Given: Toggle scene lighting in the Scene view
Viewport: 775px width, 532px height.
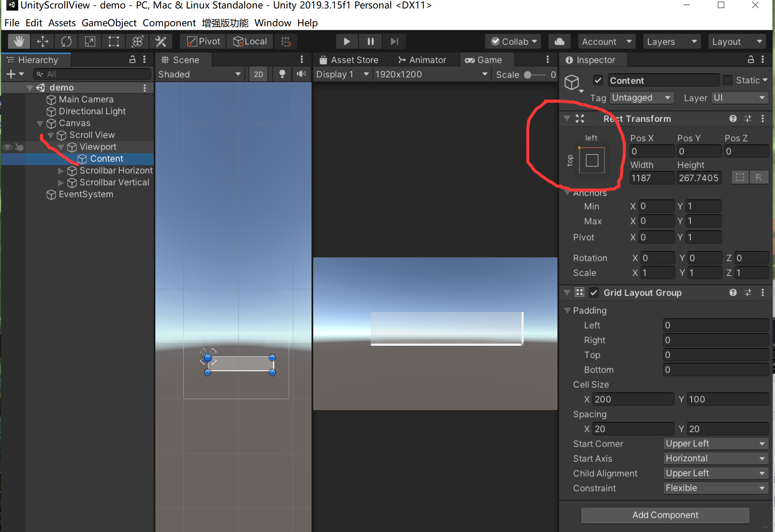Looking at the screenshot, I should 281,74.
